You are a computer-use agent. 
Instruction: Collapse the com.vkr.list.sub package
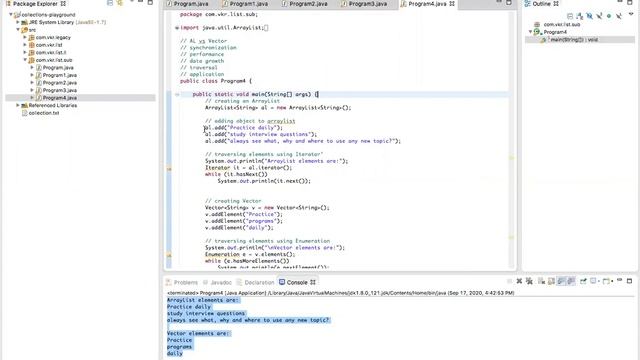(x=25, y=60)
